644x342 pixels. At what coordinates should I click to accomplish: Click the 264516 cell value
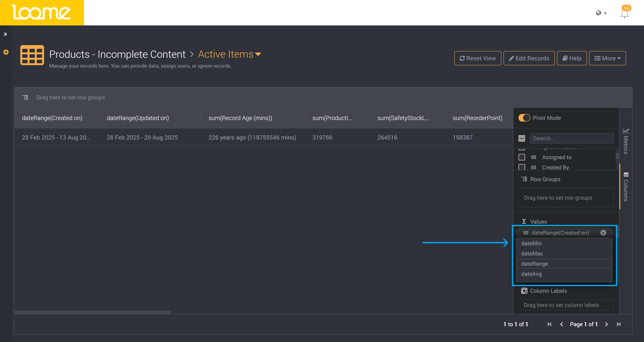click(x=387, y=137)
